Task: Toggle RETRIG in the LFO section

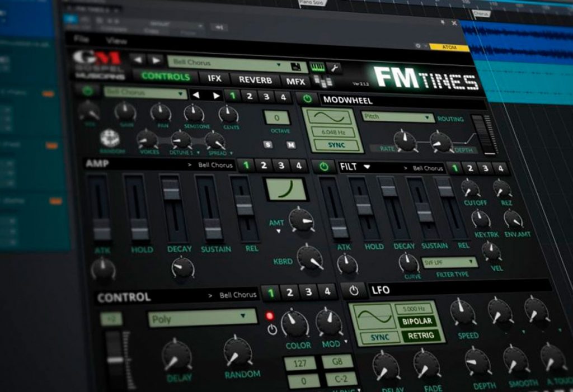Action: point(421,336)
